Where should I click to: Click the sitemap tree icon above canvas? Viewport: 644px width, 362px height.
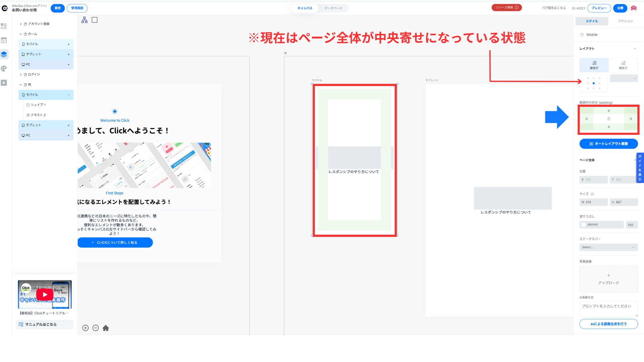tap(84, 20)
